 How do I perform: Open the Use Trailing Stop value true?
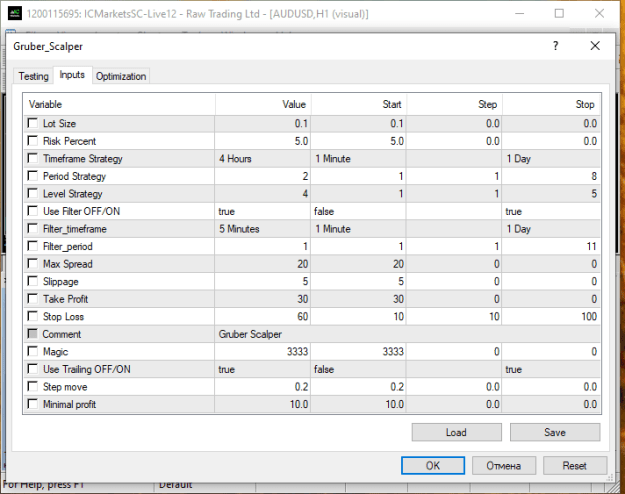[551, 369]
